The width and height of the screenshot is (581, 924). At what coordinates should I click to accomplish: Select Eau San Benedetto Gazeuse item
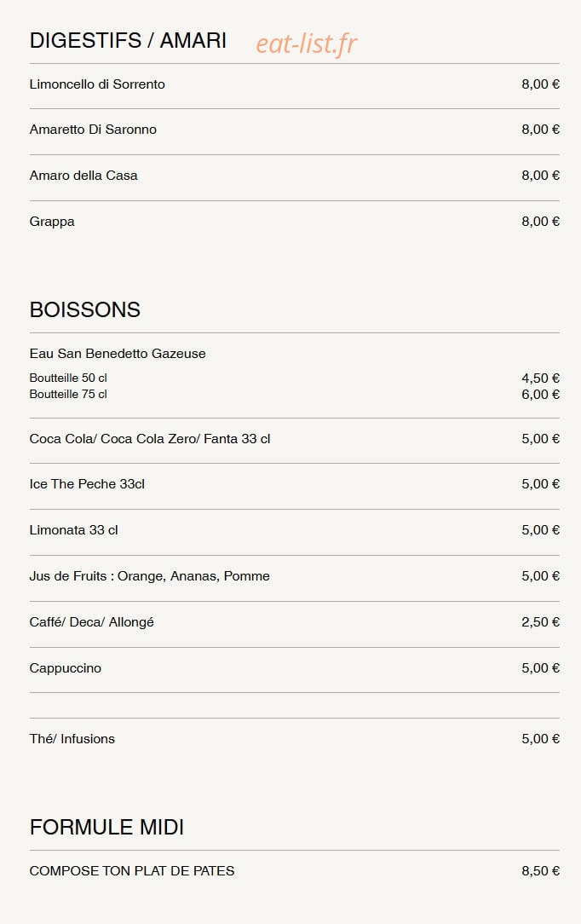coord(118,354)
